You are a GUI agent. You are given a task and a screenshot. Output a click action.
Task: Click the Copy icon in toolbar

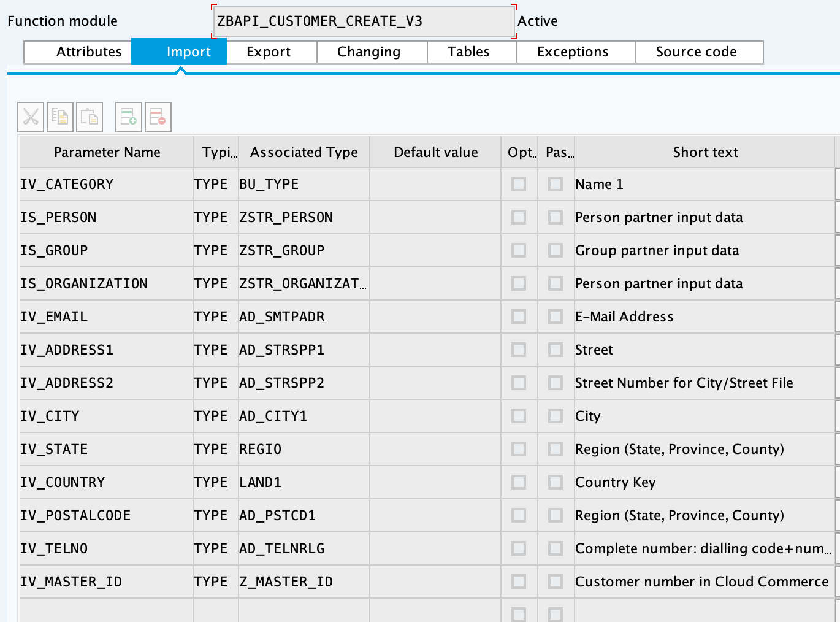coord(60,117)
